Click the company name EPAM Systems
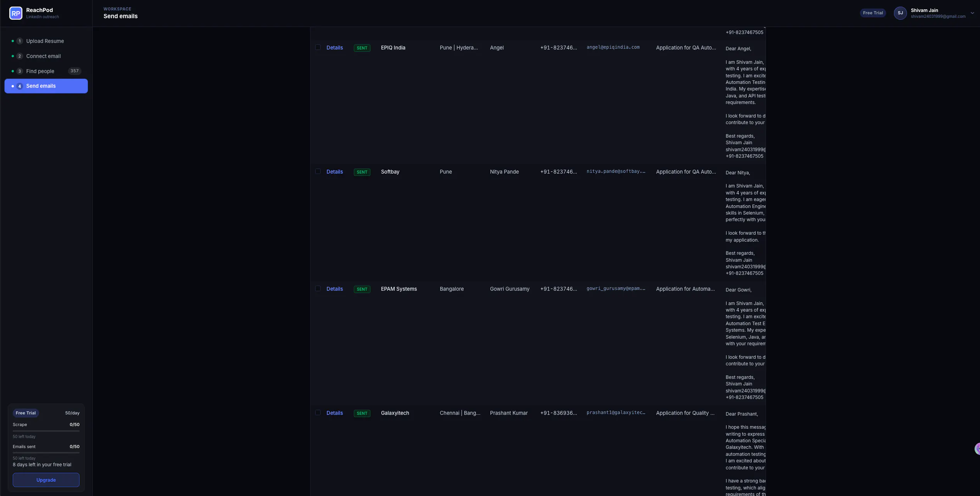This screenshot has width=980, height=496. (x=399, y=289)
